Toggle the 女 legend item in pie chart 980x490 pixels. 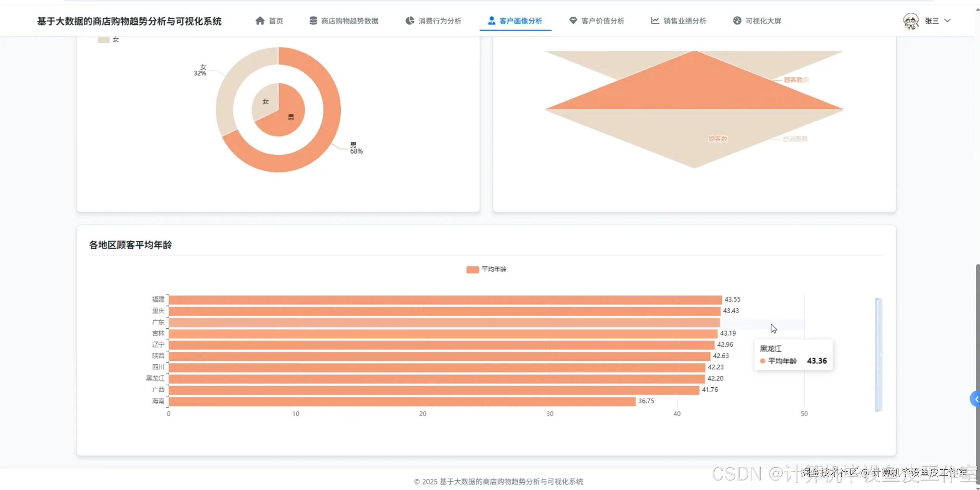tap(108, 40)
